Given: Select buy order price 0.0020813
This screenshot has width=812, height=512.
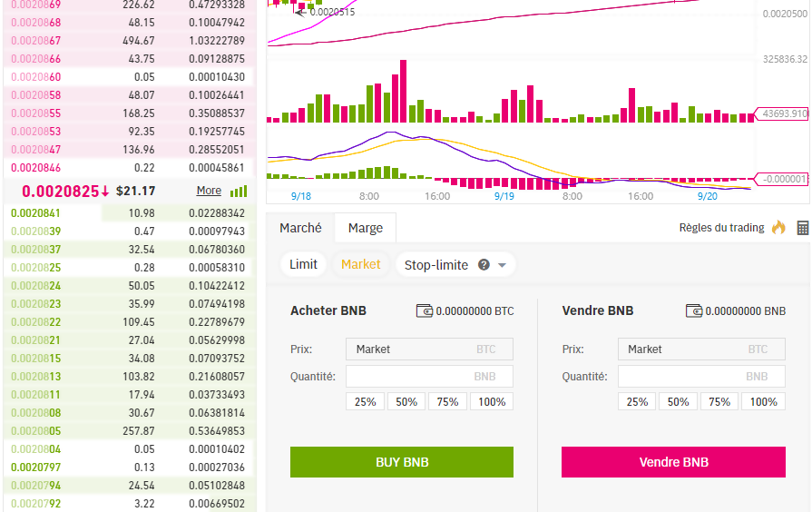Looking at the screenshot, I should pyautogui.click(x=35, y=377).
